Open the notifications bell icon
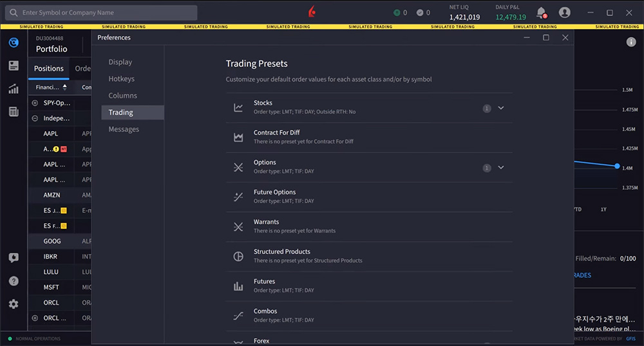Screen dimensions: 644x346 541,12
